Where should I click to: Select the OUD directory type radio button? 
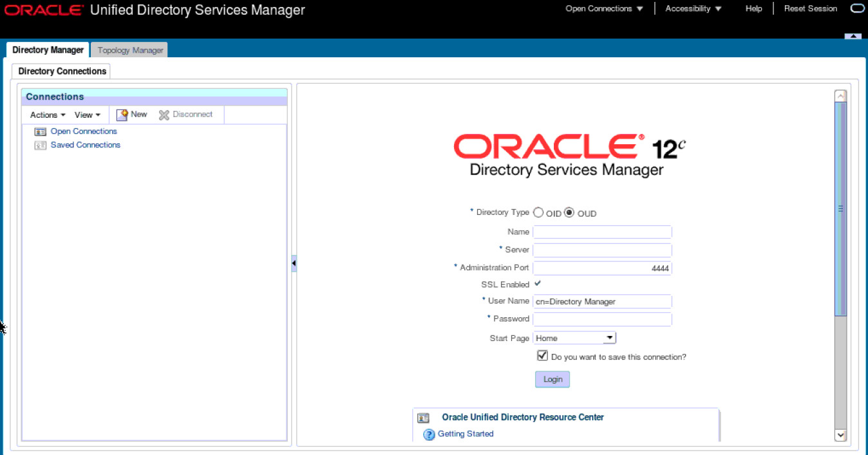pyautogui.click(x=569, y=212)
